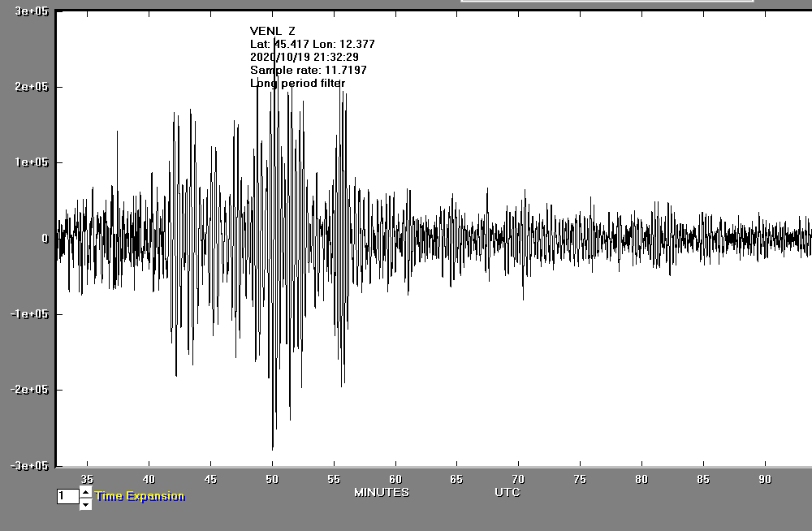
Task: Click the Sample rate 11.7197 text
Action: (308, 70)
